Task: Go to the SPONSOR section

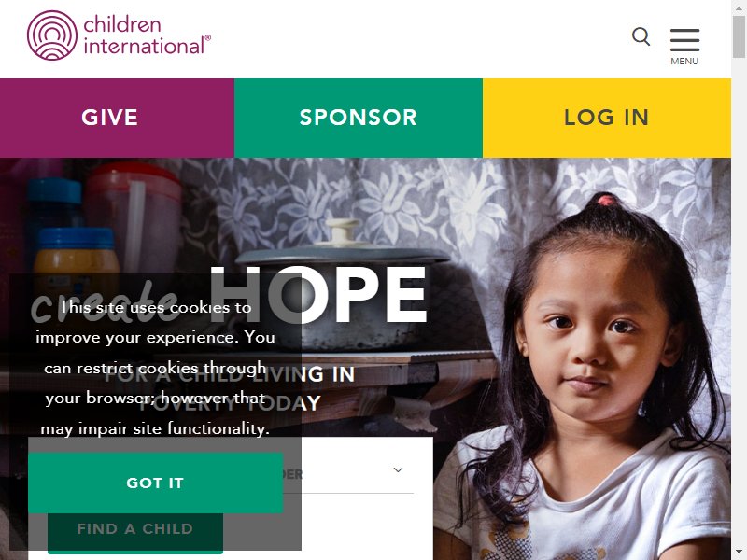Action: tap(359, 118)
